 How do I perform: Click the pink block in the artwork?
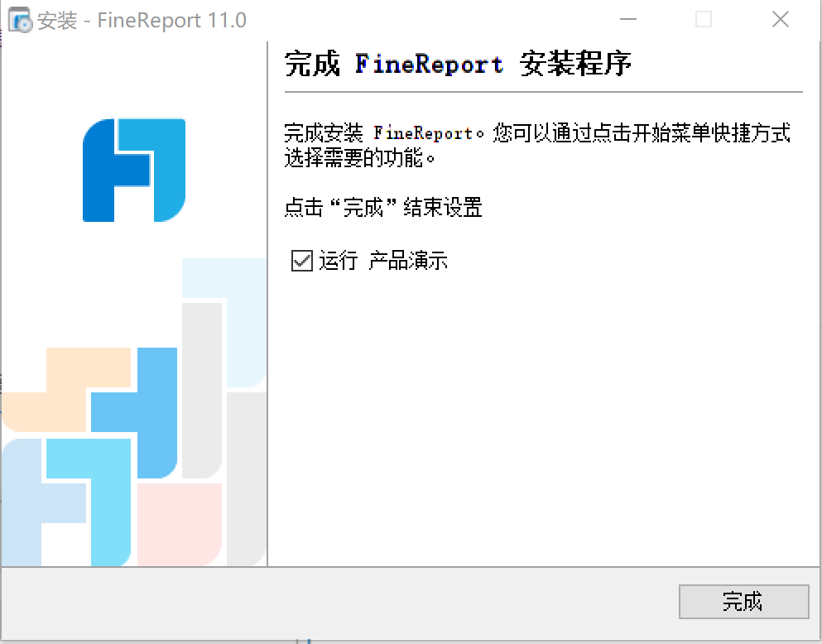pos(180,524)
